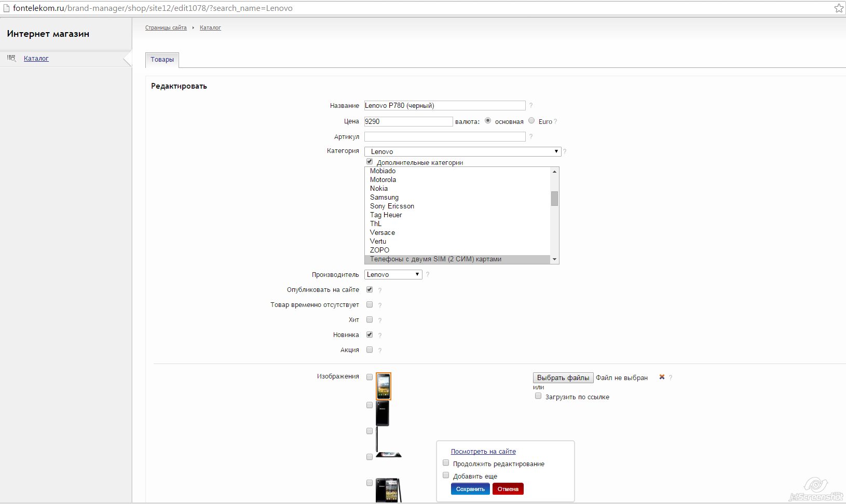Tick the checkbox beside the orange-framed phone image
Image resolution: width=846 pixels, height=504 pixels.
pos(370,377)
